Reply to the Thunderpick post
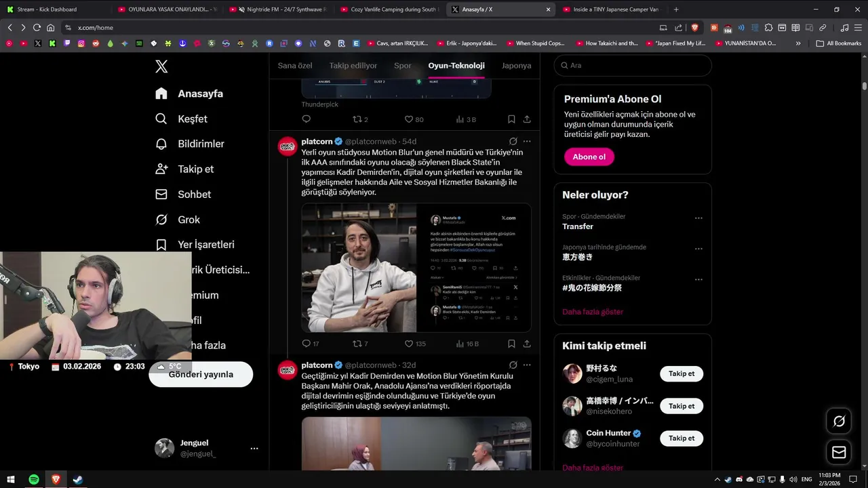The height and width of the screenshot is (488, 868). (307, 119)
